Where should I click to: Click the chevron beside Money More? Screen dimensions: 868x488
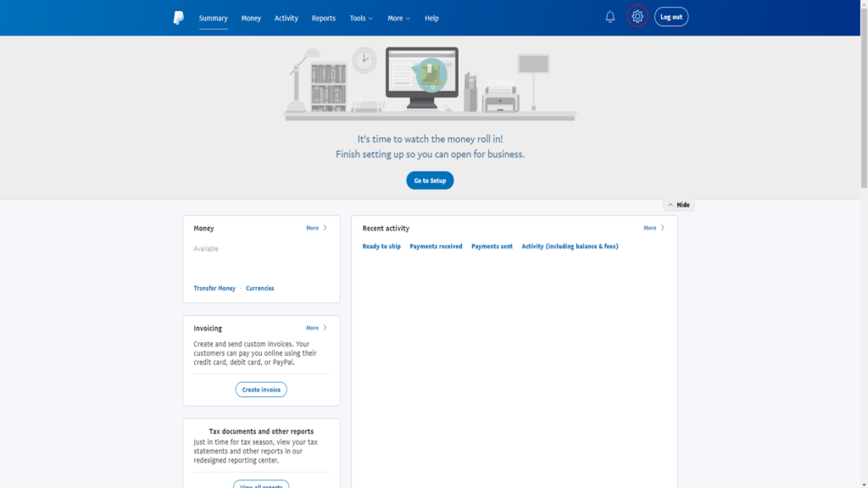pyautogui.click(x=325, y=228)
